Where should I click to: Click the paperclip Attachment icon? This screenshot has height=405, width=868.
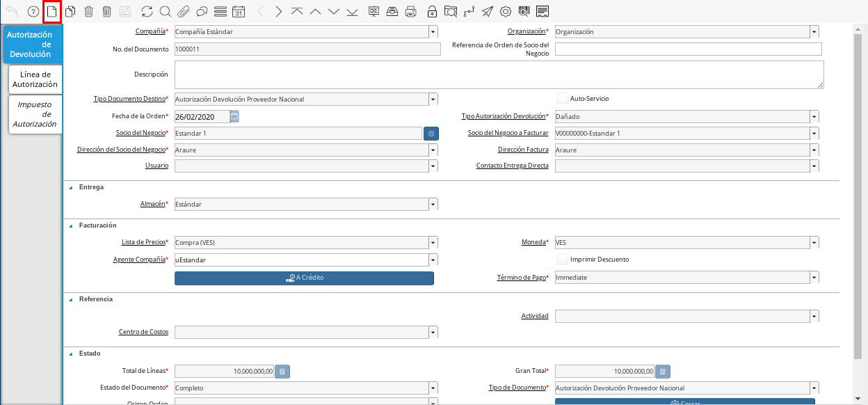point(184,11)
